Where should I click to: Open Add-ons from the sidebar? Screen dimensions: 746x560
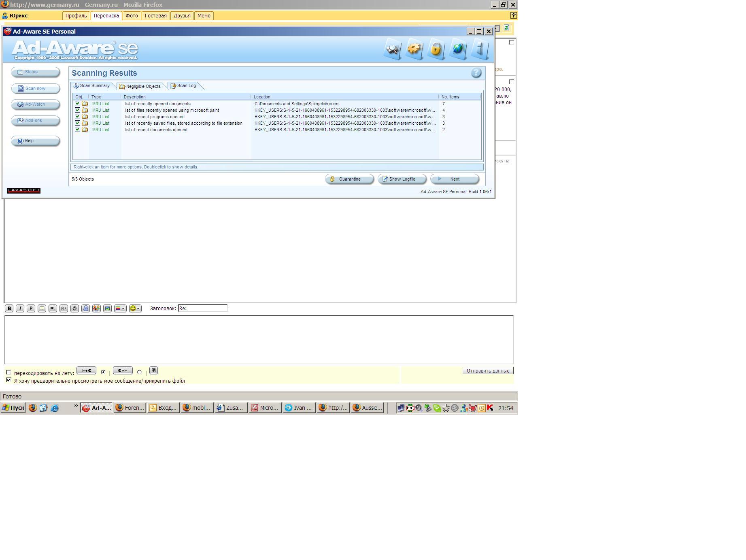pos(36,121)
